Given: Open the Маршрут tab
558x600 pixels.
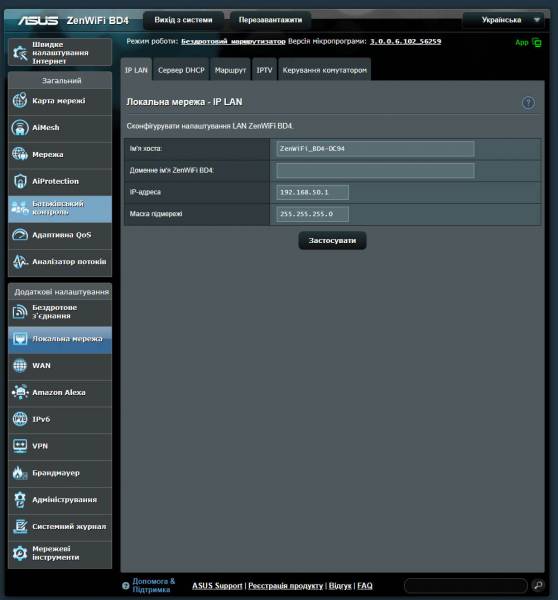Looking at the screenshot, I should tap(230, 70).
